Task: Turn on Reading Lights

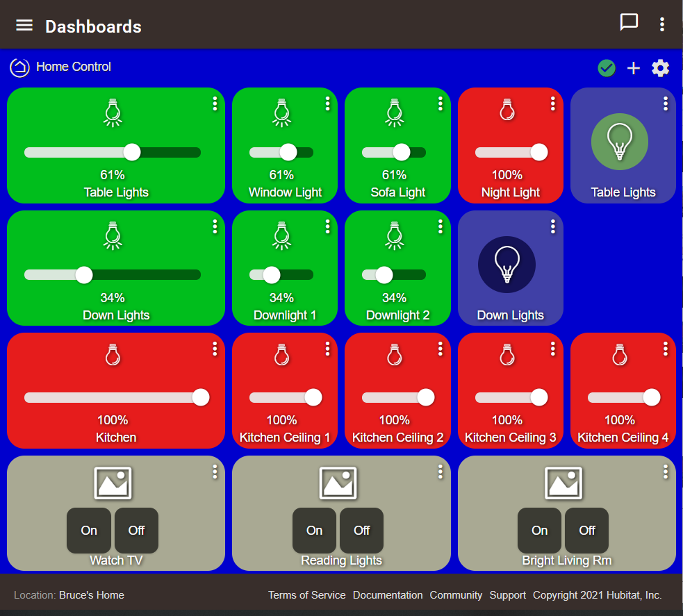Action: 315,531
